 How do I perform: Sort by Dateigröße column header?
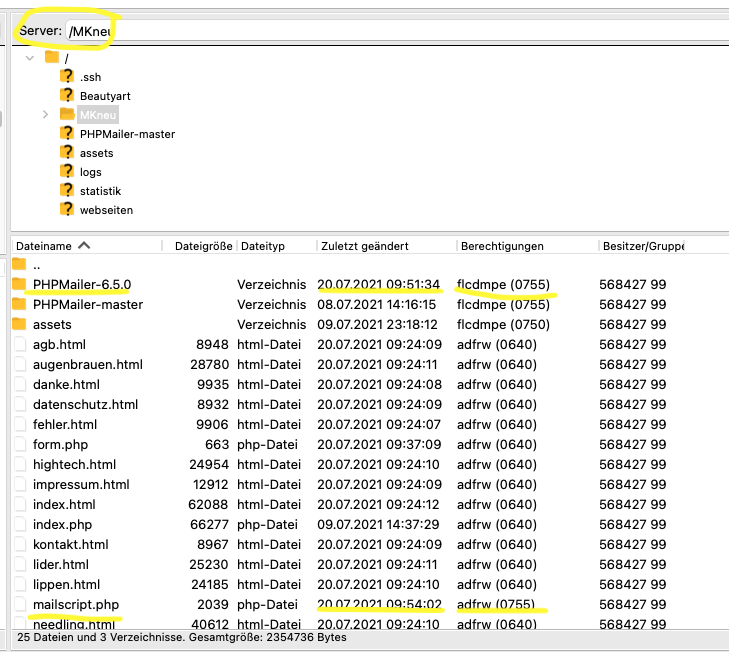203,246
